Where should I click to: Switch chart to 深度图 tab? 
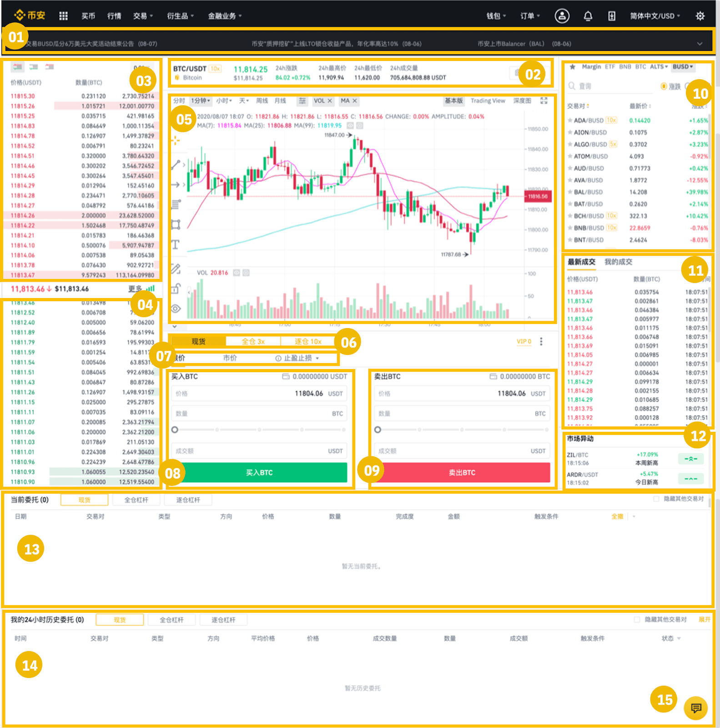pyautogui.click(x=522, y=101)
